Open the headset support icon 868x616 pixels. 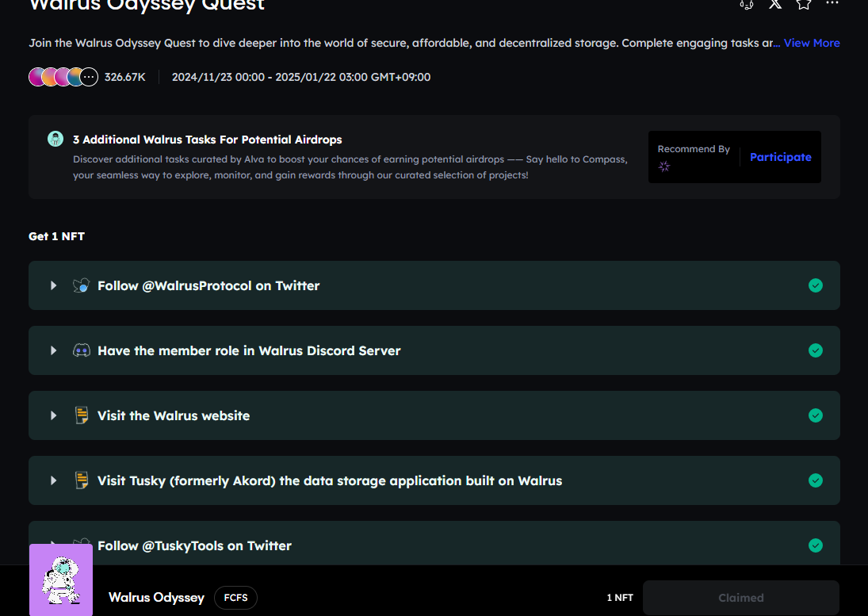746,5
